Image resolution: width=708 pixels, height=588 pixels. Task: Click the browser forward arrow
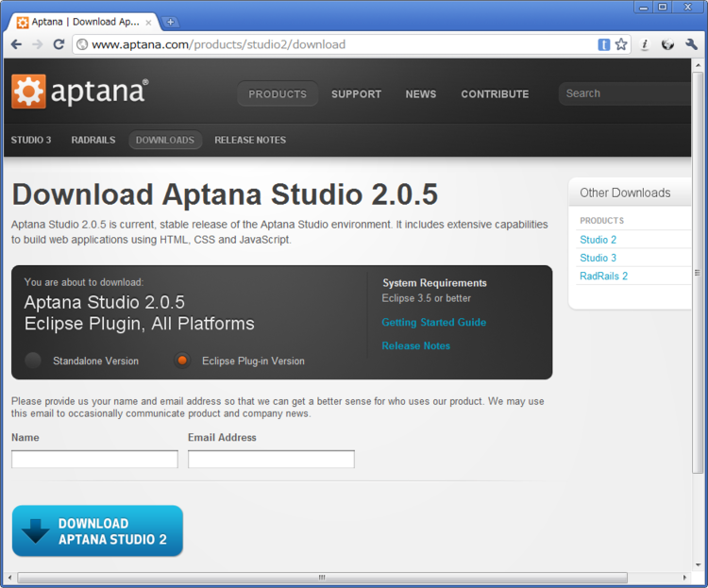click(x=38, y=44)
